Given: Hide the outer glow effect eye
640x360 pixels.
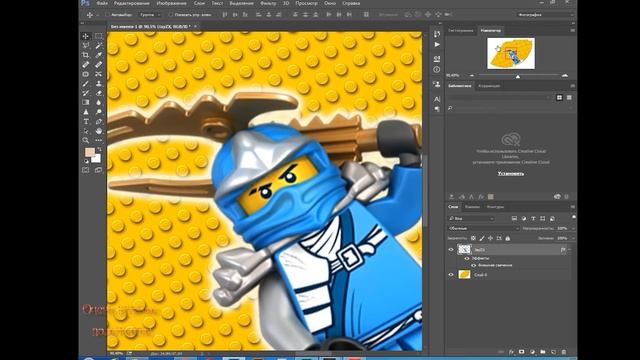Looking at the screenshot, I should tap(473, 265).
